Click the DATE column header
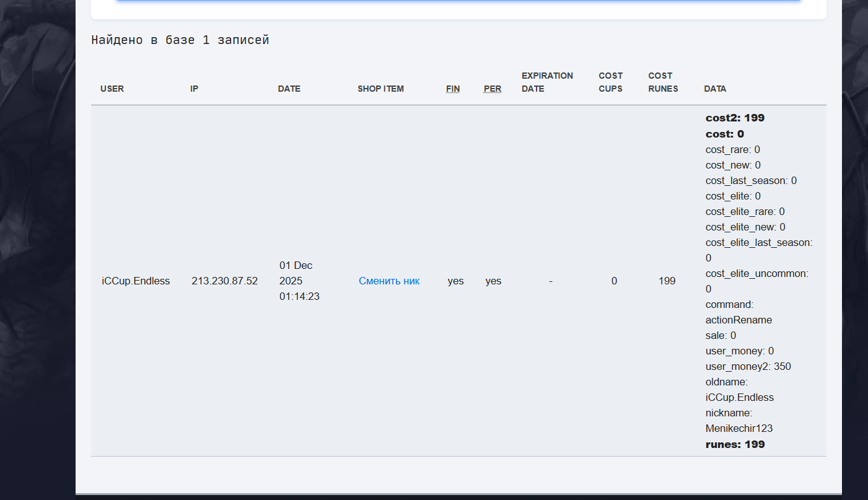The image size is (868, 500). click(x=289, y=89)
